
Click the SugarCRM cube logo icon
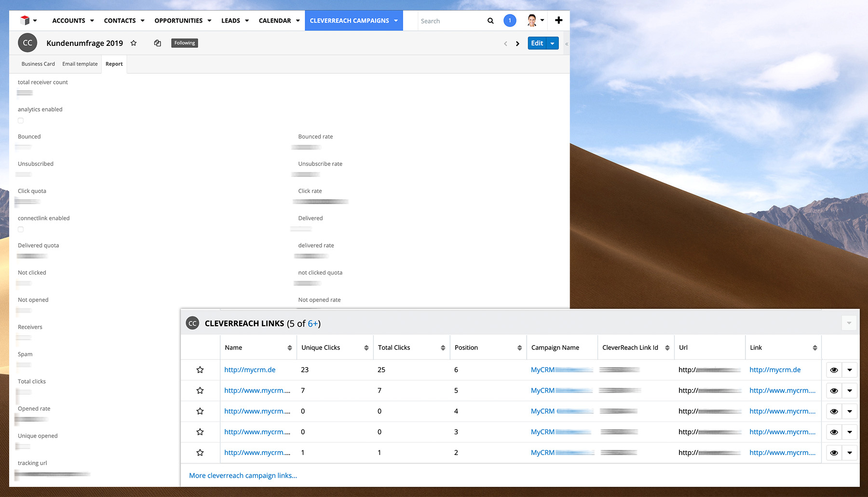click(25, 20)
